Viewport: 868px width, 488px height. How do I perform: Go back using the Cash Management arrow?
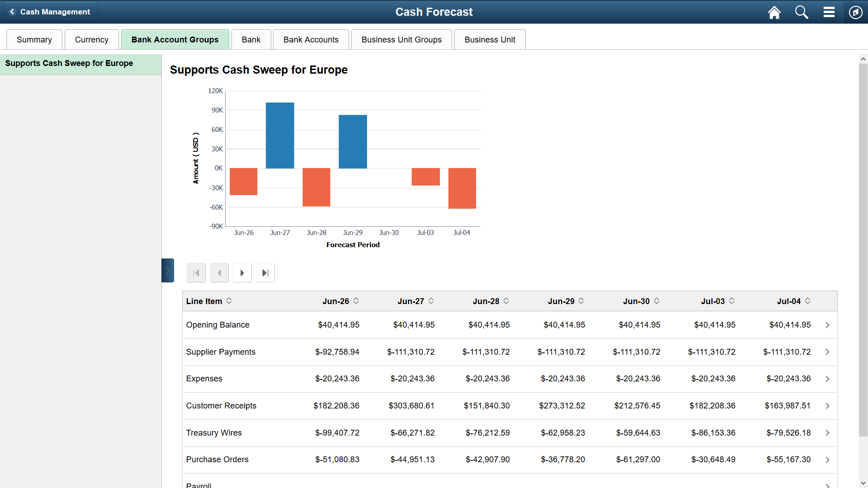(12, 12)
